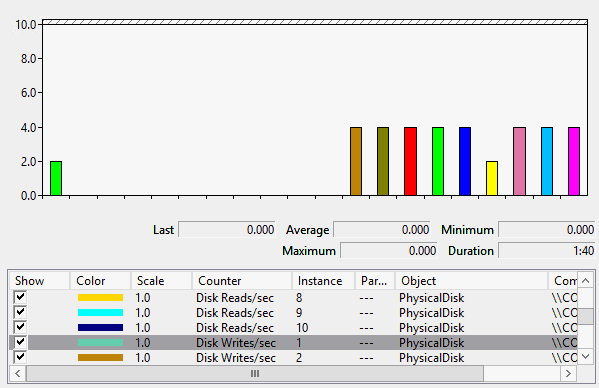Click the yellow bar in the chart

pos(492,178)
